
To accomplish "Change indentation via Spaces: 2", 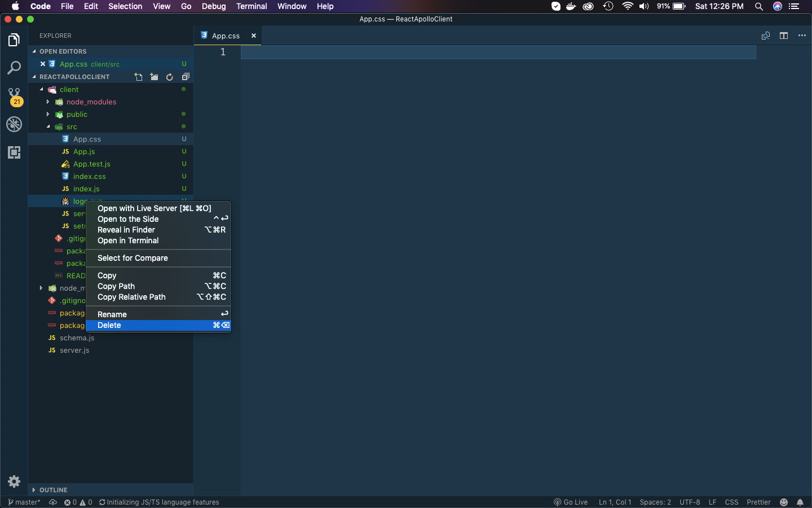I will [655, 502].
